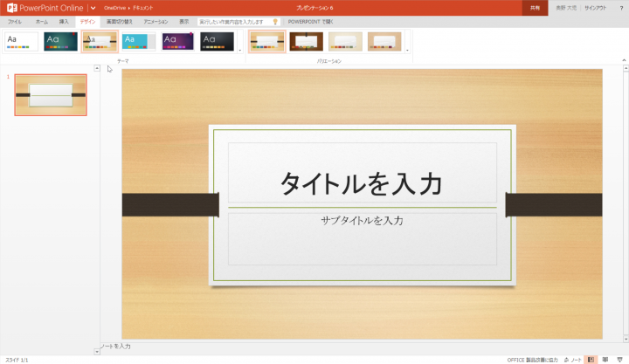Apply the purple gradient theme thumbnail

tap(177, 42)
